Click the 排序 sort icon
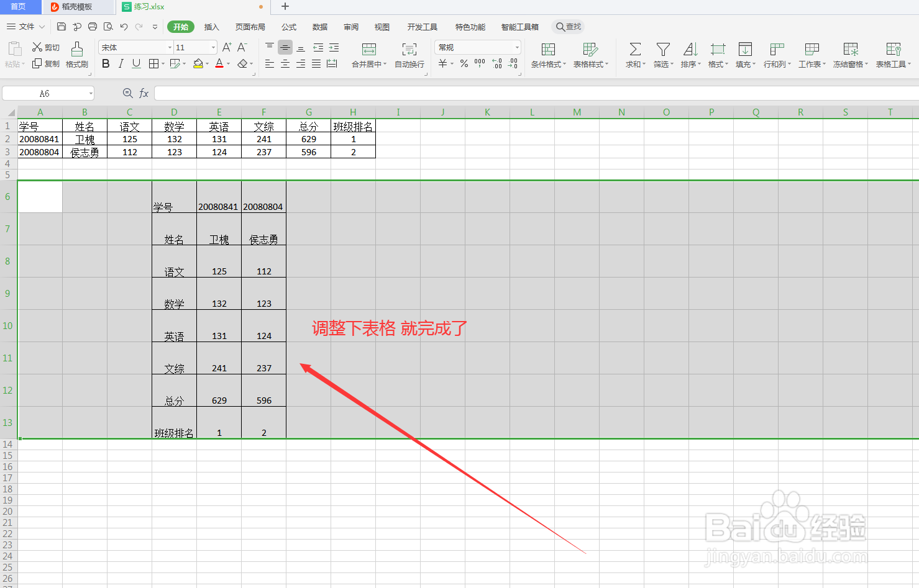 pos(690,50)
